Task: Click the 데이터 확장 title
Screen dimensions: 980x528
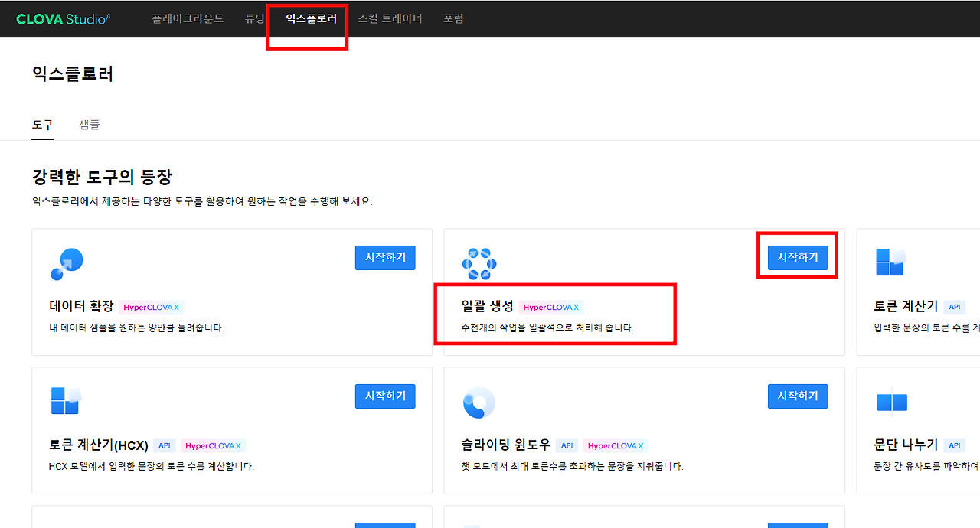Action: coord(82,307)
